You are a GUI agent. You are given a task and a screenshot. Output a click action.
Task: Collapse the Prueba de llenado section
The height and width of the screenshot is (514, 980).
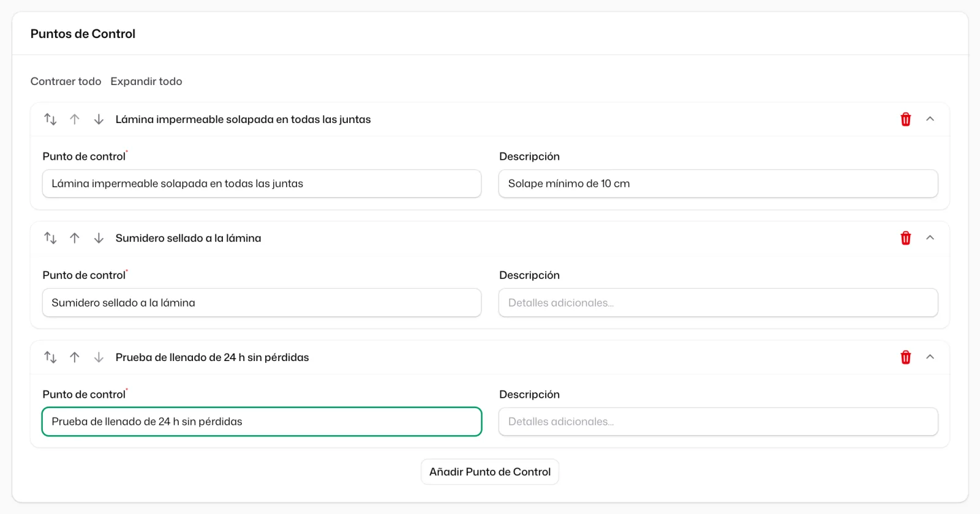pyautogui.click(x=930, y=357)
